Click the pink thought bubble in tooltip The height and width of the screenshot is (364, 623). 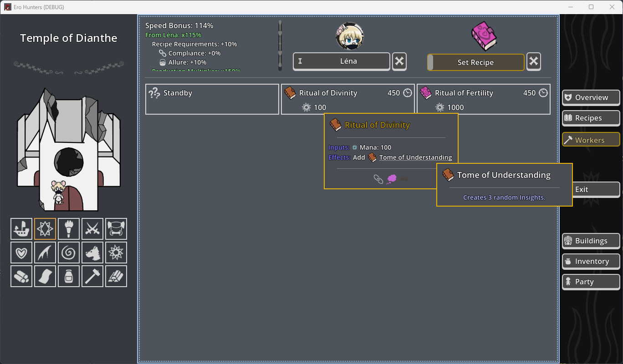coord(391,179)
